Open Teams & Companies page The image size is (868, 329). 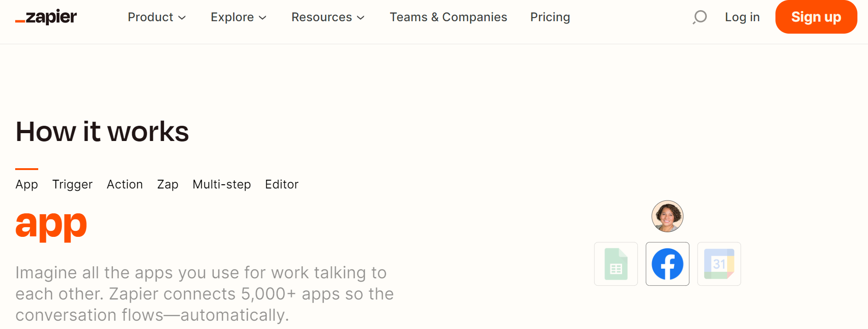click(x=448, y=17)
